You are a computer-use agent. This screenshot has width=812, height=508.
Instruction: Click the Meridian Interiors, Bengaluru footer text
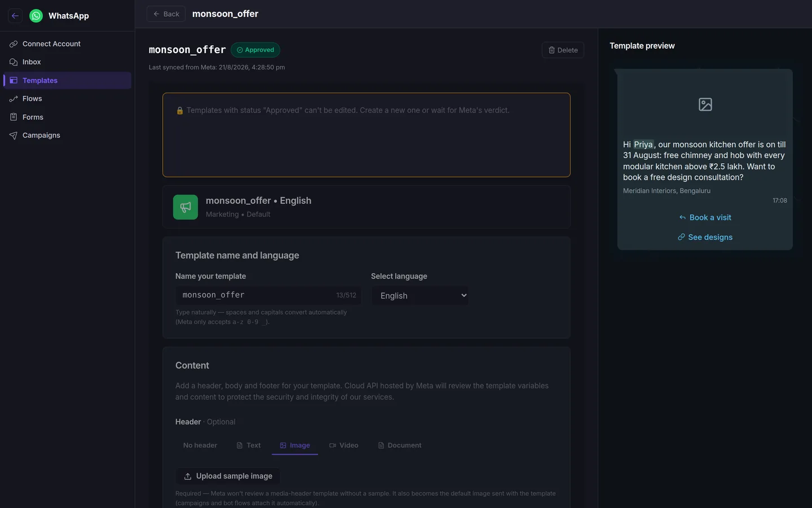pos(667,191)
